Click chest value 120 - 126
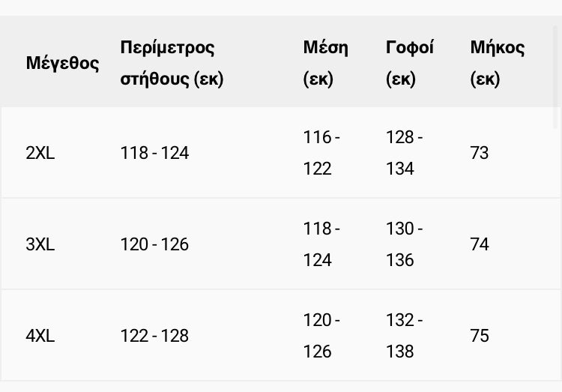 click(x=154, y=244)
